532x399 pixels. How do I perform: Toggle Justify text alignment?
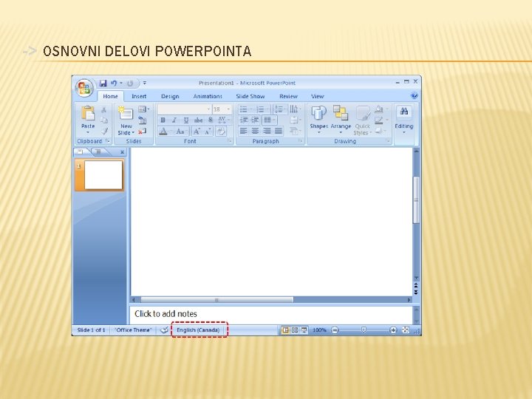279,131
